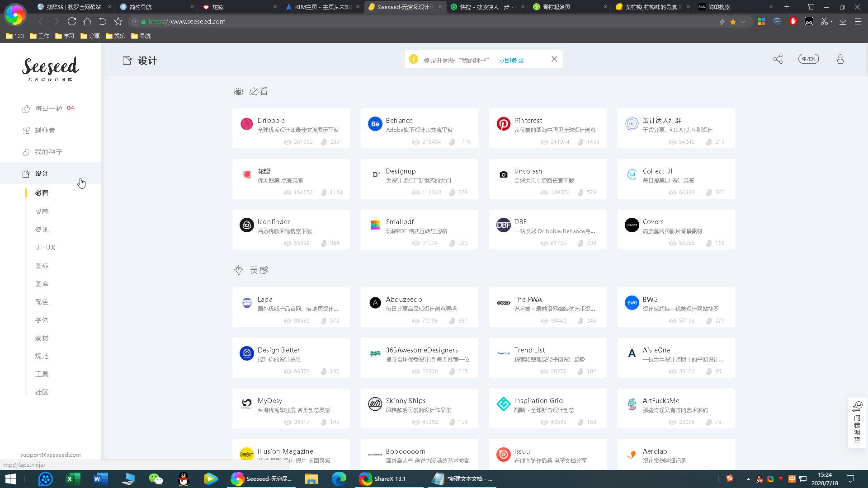Select 灵感 in the sidebar submenu
This screenshot has height=488, width=868.
[x=42, y=211]
